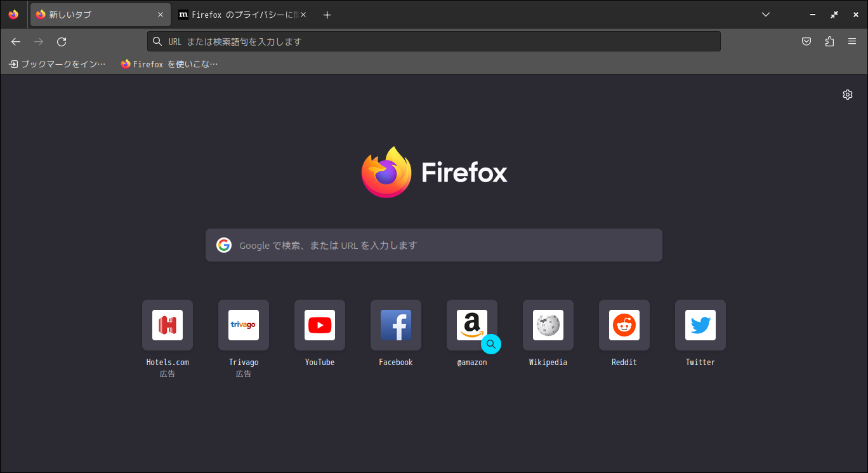Open the YouTube shortcut tile
Viewport: 868px width, 473px height.
click(x=320, y=325)
